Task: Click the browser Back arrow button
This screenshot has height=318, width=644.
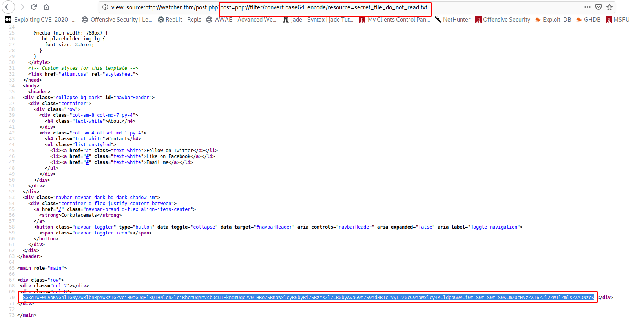Action: click(8, 7)
